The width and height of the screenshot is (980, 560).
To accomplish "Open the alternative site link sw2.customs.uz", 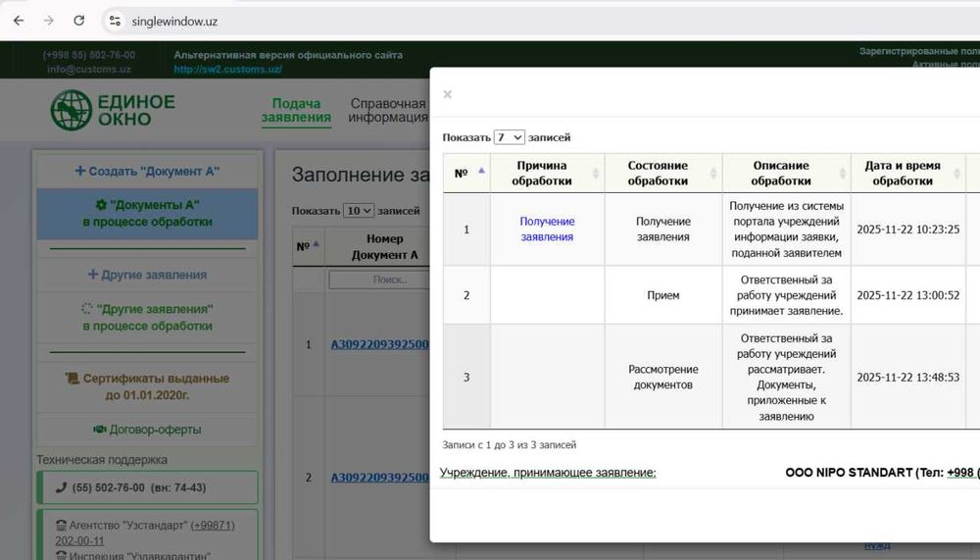I will (x=227, y=70).
